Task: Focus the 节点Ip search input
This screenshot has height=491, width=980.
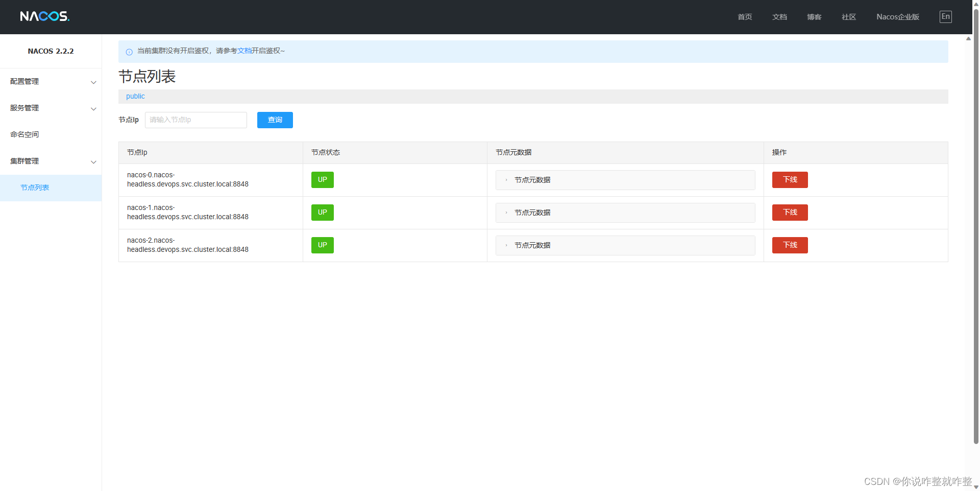Action: [x=196, y=120]
